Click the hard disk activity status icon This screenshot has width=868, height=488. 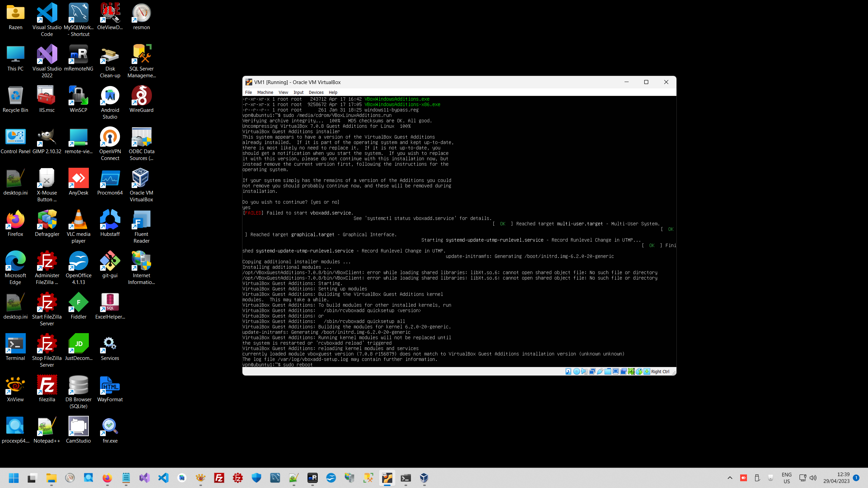(568, 371)
